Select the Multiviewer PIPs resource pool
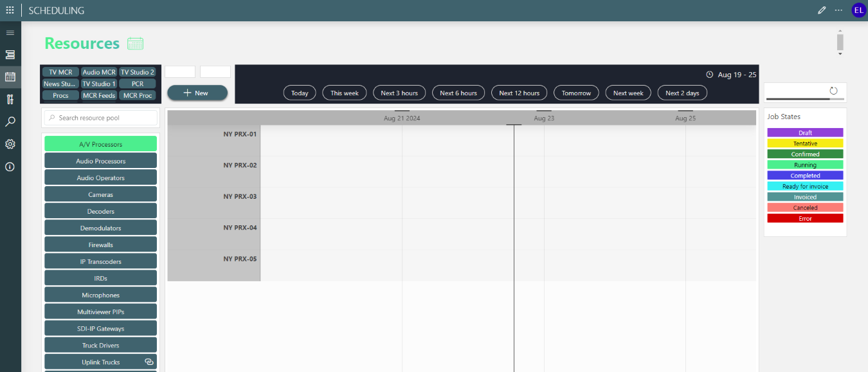This screenshot has width=868, height=372. tap(100, 312)
